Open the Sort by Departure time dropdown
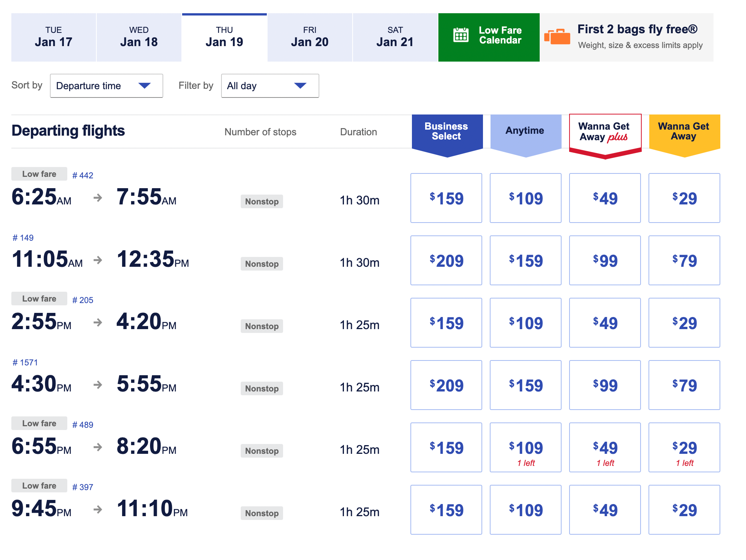 point(106,86)
